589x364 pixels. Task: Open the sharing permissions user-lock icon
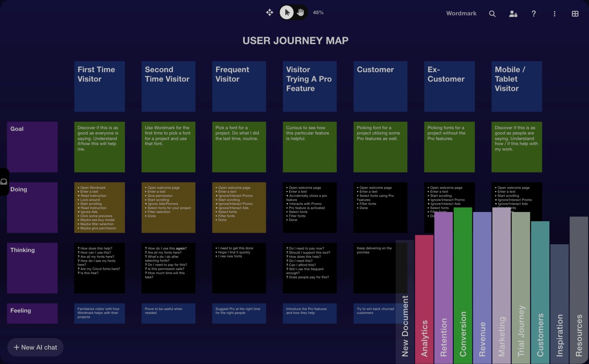pyautogui.click(x=513, y=14)
